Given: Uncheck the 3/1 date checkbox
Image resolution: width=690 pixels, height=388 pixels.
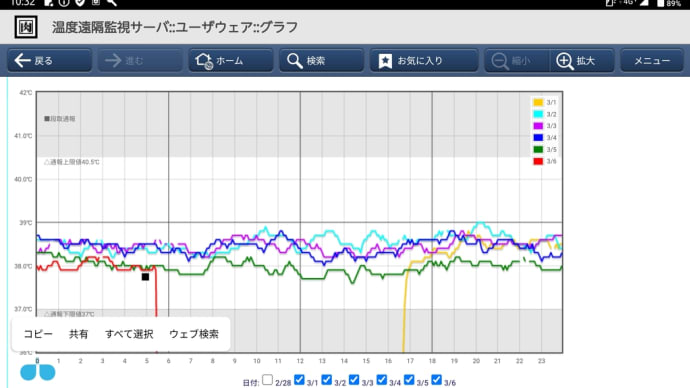Looking at the screenshot, I should click(x=299, y=379).
